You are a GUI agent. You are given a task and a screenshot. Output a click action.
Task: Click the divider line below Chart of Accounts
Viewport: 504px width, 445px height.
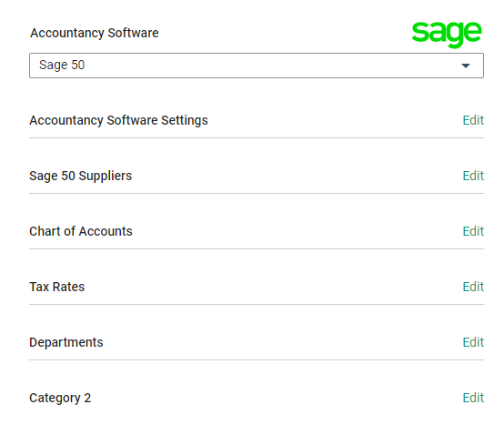point(257,248)
